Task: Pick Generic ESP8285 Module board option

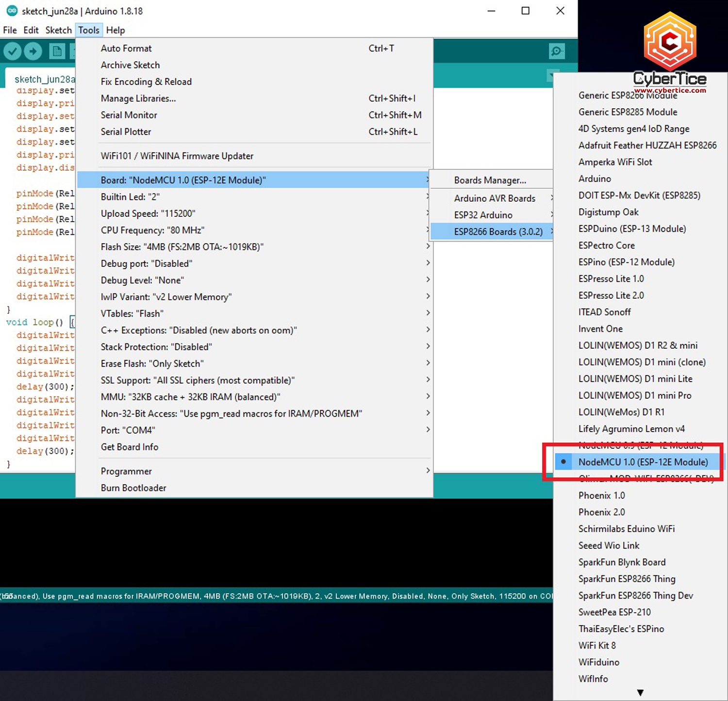Action: point(628,112)
